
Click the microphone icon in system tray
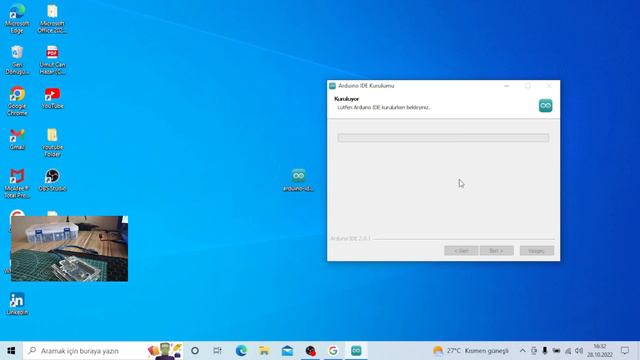click(545, 351)
